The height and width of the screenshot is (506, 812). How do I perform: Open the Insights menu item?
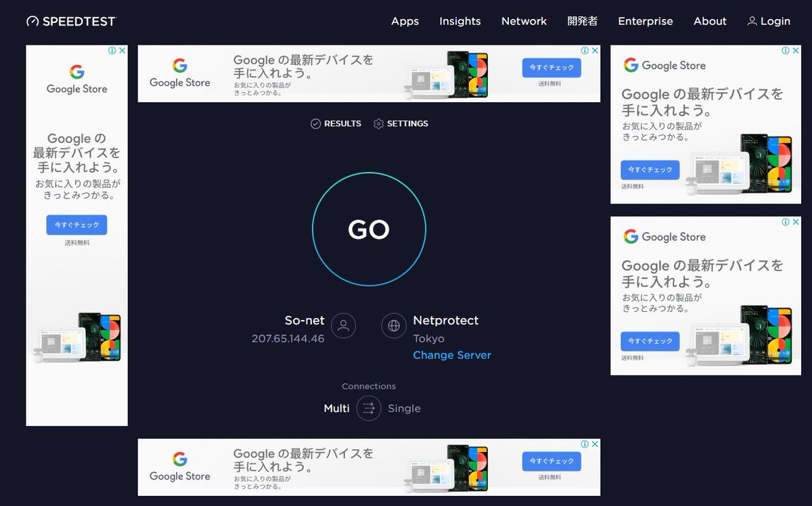pyautogui.click(x=460, y=21)
